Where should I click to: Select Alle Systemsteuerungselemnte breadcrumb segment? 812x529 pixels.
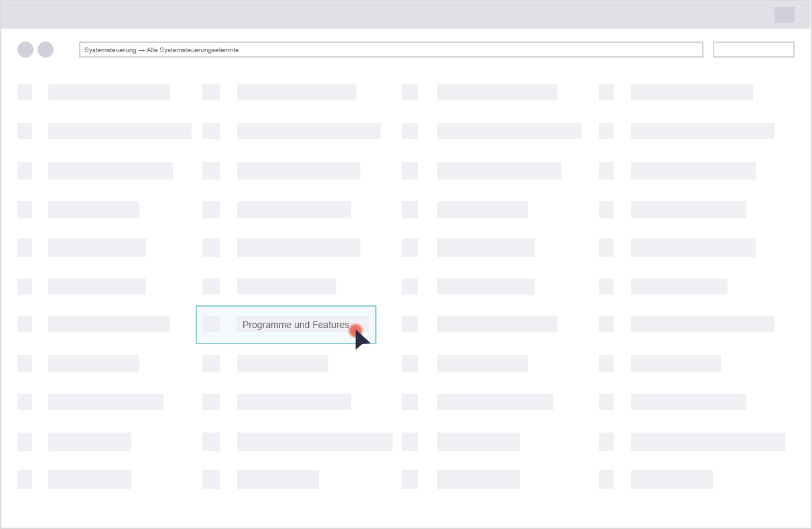pos(192,50)
